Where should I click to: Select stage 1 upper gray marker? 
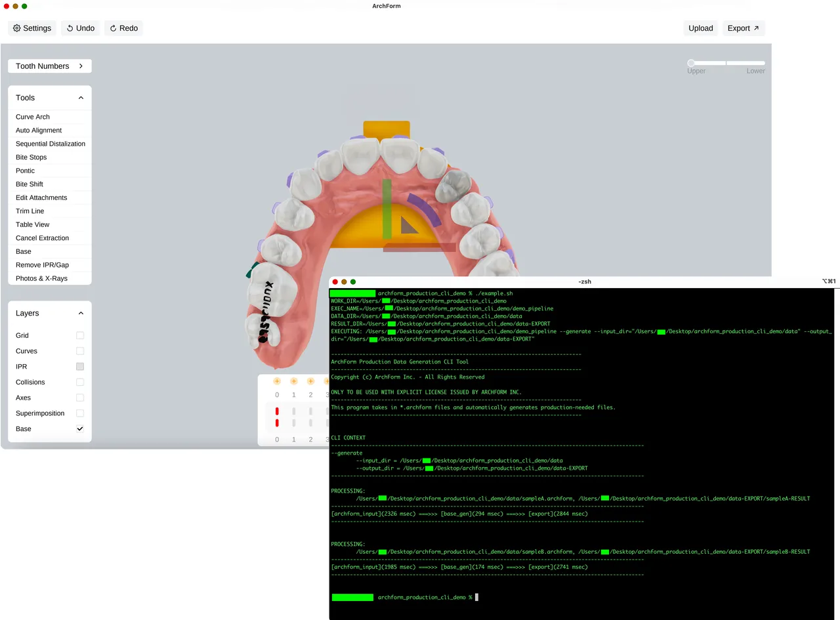(x=294, y=411)
